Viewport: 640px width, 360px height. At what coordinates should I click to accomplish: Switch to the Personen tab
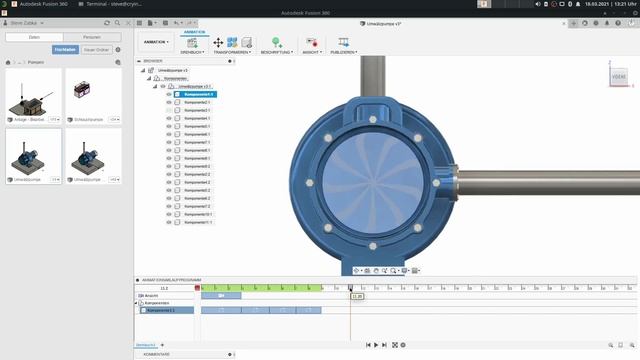tap(92, 37)
